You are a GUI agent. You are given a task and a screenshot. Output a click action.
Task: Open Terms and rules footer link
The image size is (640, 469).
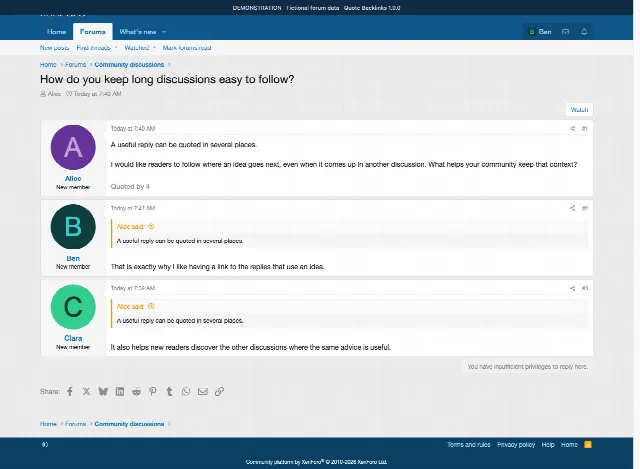[x=469, y=445]
